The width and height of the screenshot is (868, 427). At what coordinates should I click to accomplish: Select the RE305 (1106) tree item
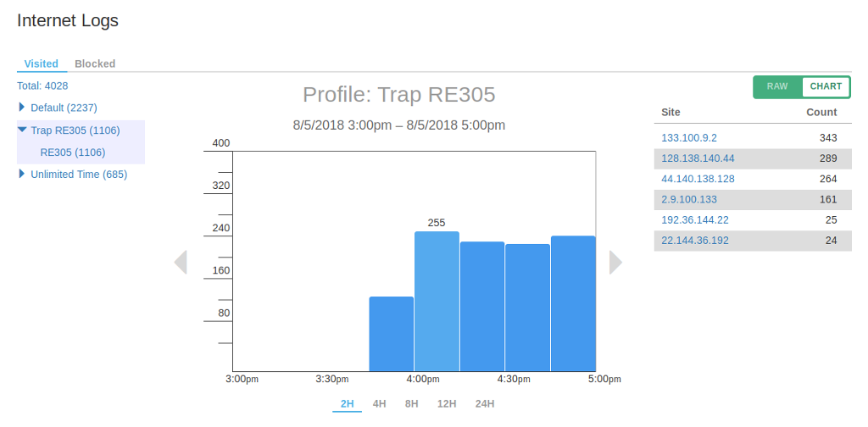[72, 152]
